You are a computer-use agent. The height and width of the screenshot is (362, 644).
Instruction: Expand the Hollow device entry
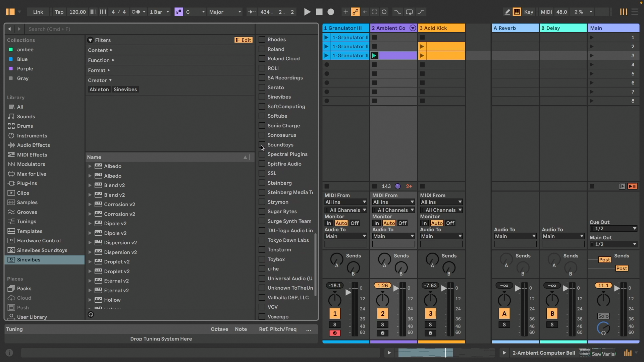point(90,300)
